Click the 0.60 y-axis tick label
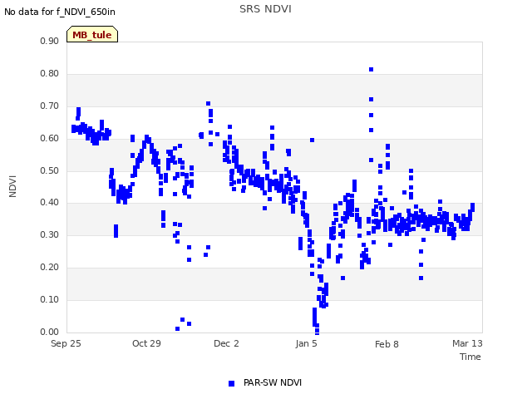532x399 pixels. click(50, 139)
